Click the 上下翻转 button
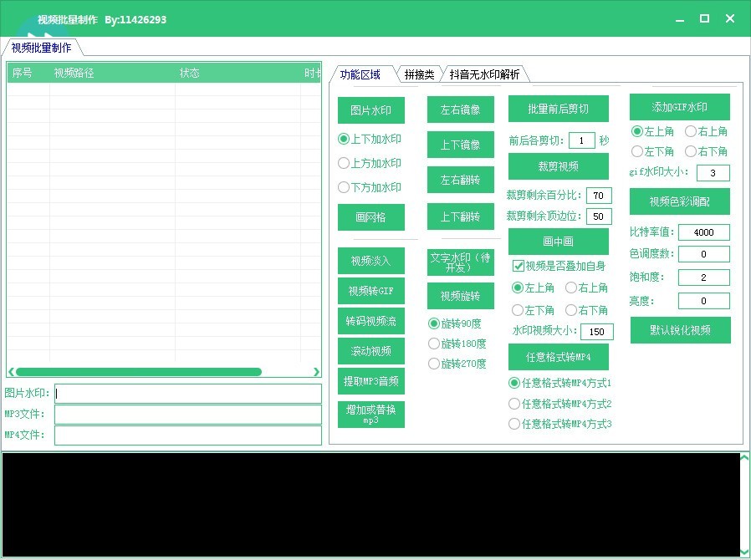751x560 pixels. tap(460, 216)
